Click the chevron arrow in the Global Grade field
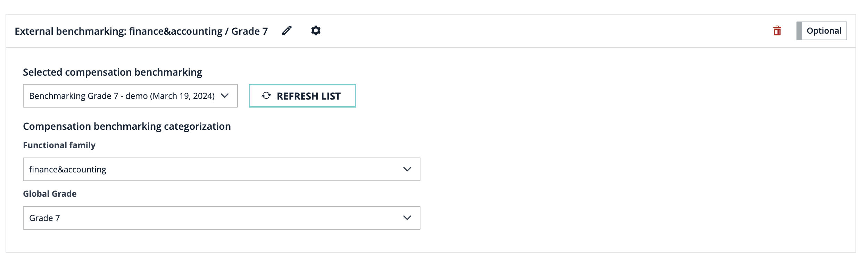Image resolution: width=868 pixels, height=263 pixels. coord(407,218)
